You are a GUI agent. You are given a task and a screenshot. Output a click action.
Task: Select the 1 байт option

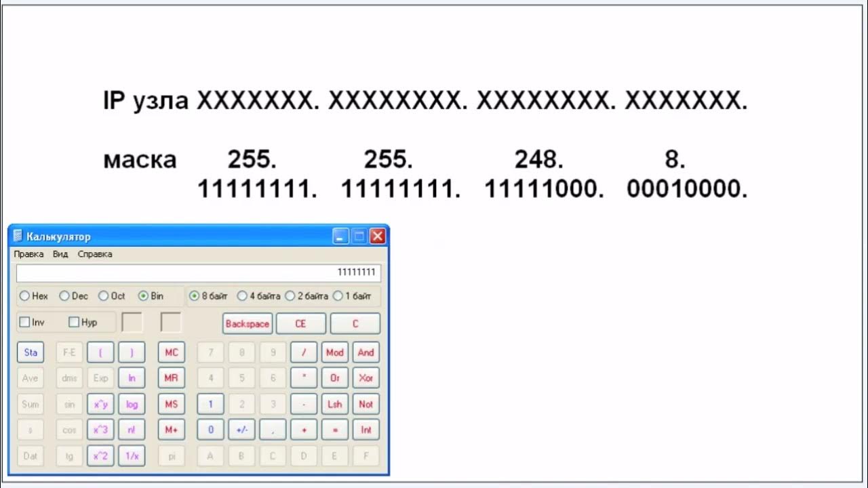[338, 296]
